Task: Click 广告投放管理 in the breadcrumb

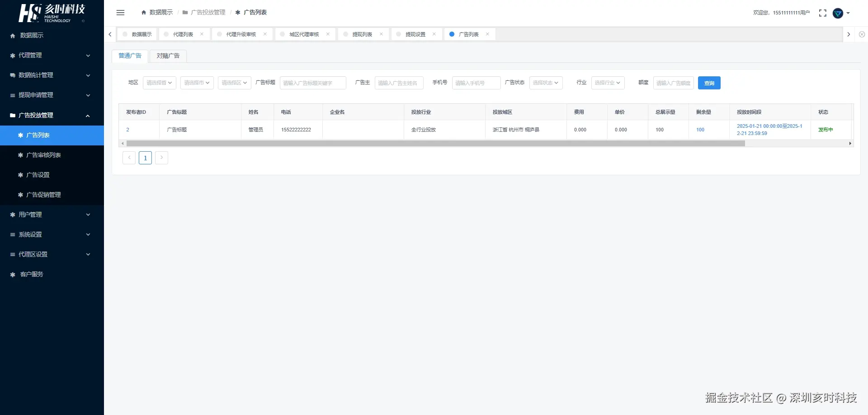Action: [x=208, y=13]
